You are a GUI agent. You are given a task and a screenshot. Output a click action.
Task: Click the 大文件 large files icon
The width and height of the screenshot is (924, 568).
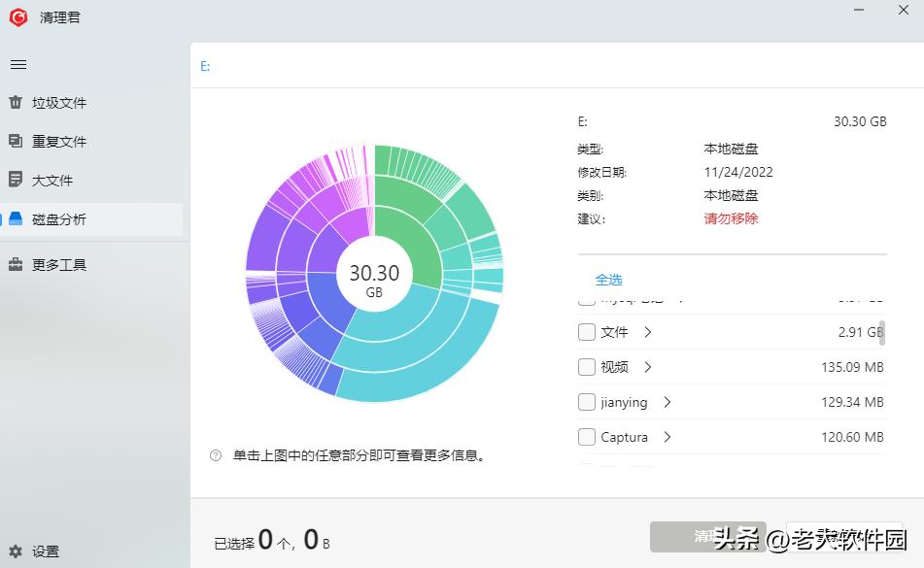tap(14, 180)
